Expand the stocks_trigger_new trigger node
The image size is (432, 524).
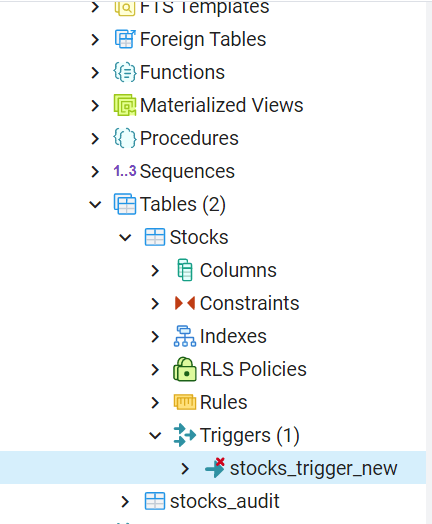(x=185, y=468)
